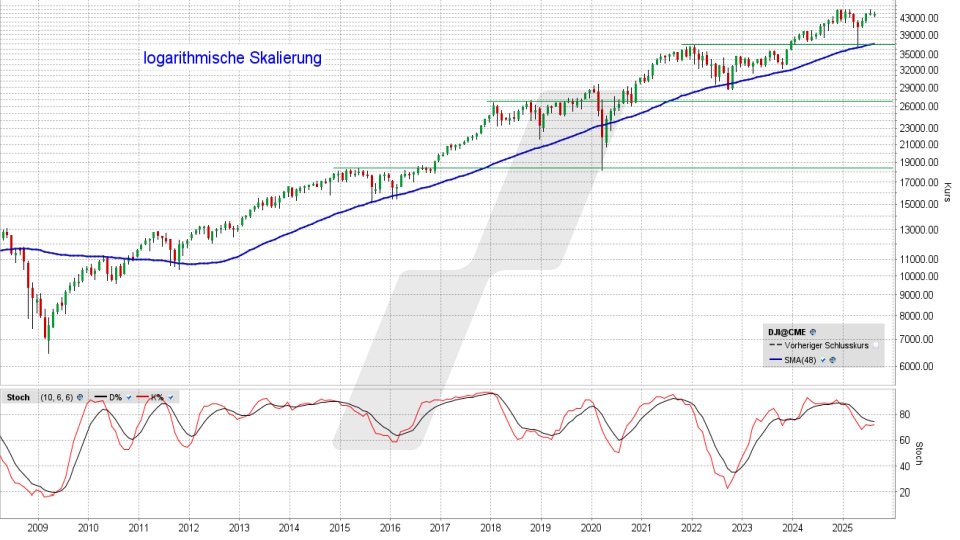
Task: Click the 'Kurs' price axis title
Action: tap(948, 192)
